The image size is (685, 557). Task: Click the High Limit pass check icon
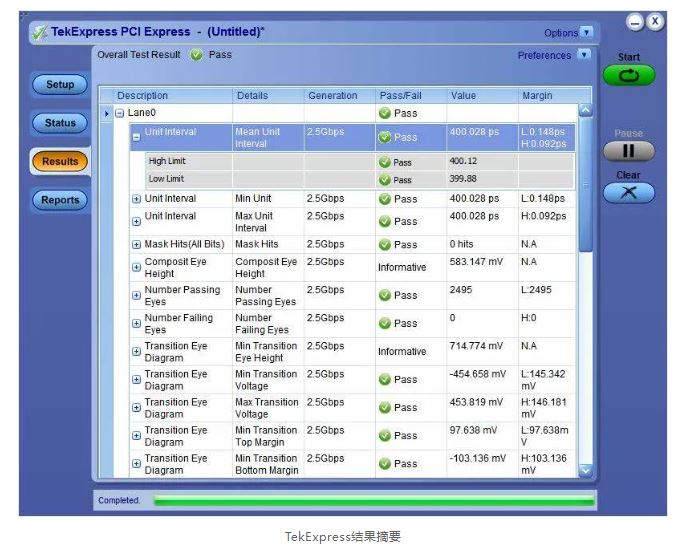point(384,162)
